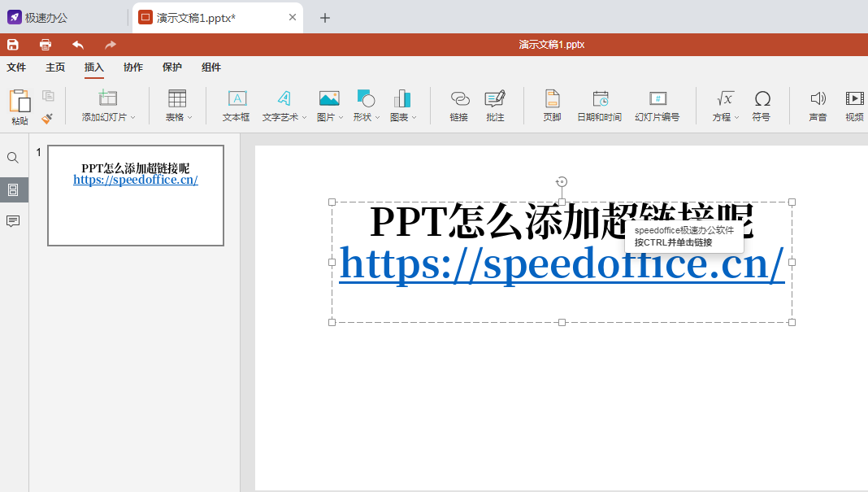
Task: Switch to the 主页 tab
Action: point(55,67)
